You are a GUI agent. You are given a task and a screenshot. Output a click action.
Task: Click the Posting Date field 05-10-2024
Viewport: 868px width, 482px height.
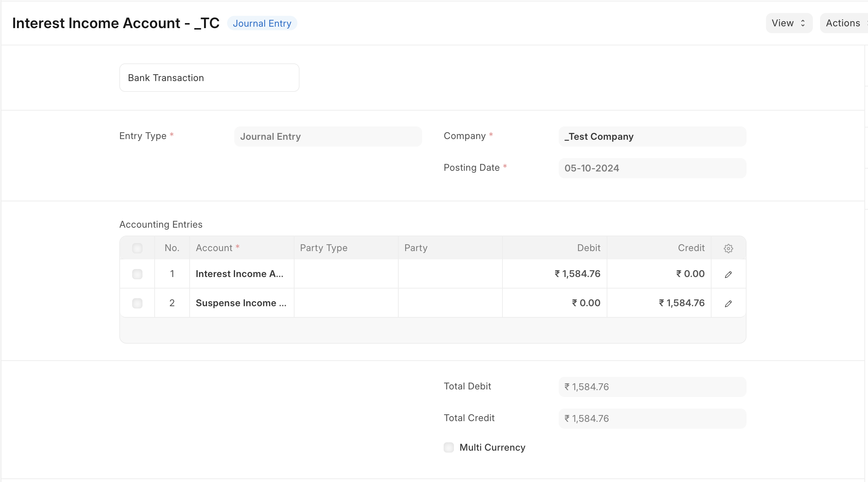652,168
